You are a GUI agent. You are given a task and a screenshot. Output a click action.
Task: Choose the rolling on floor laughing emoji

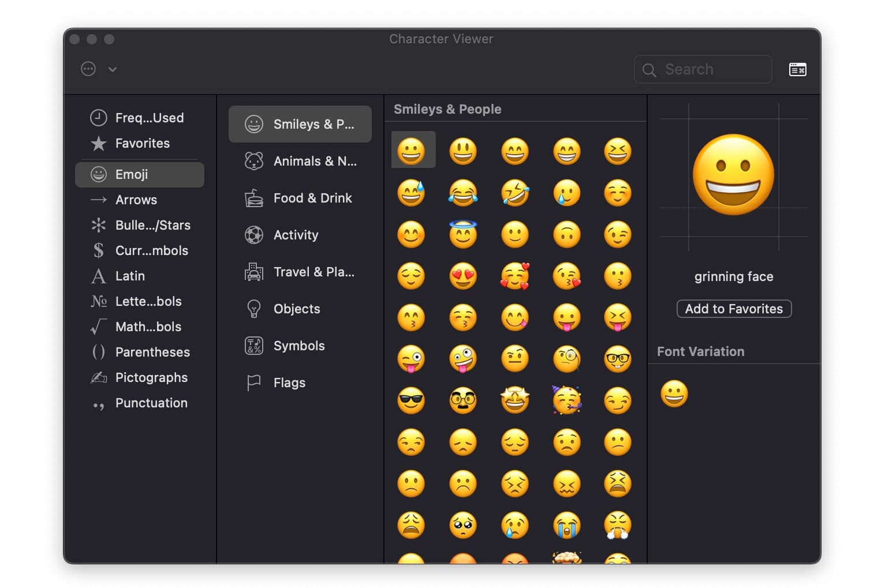[514, 193]
